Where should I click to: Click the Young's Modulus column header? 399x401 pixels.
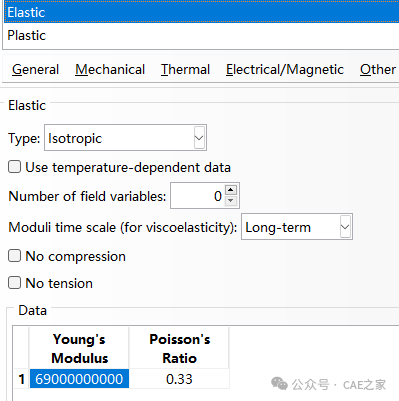point(79,348)
